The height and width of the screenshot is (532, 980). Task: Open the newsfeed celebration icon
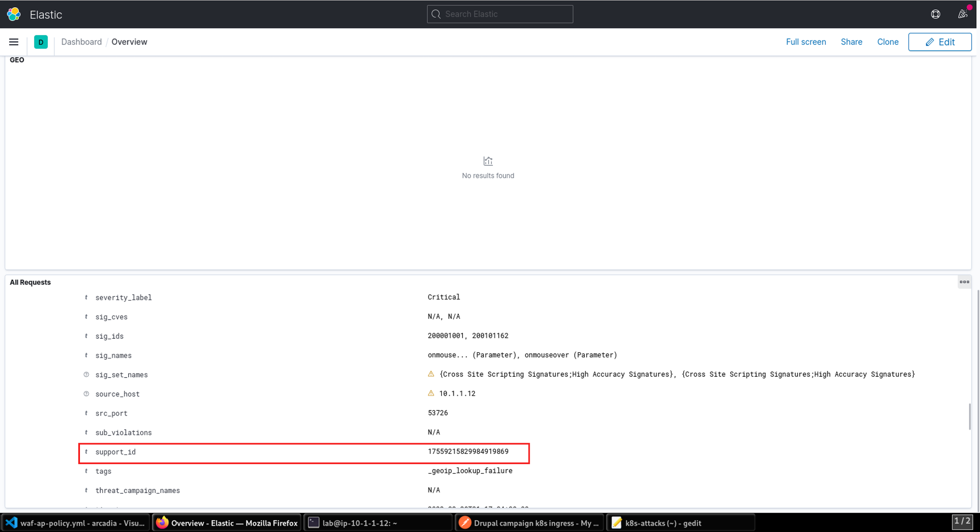[x=963, y=14]
